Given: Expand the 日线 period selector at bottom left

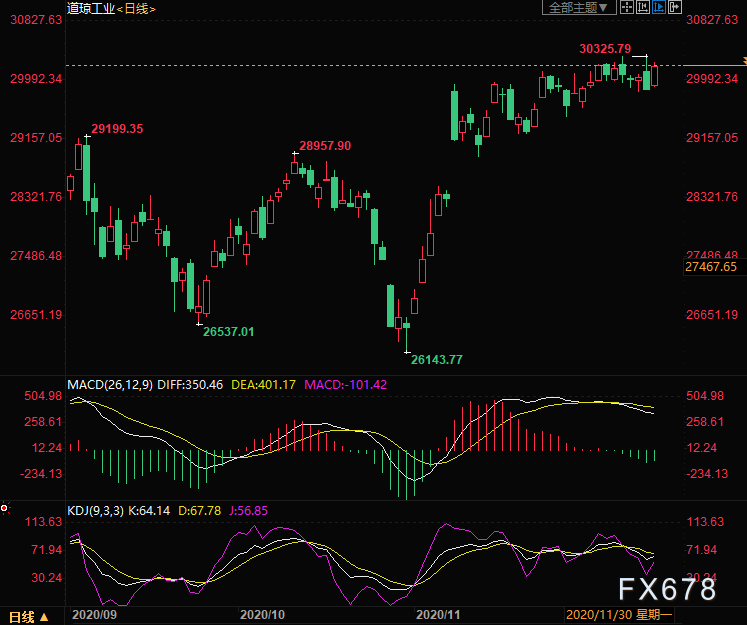Looking at the screenshot, I should point(27,616).
